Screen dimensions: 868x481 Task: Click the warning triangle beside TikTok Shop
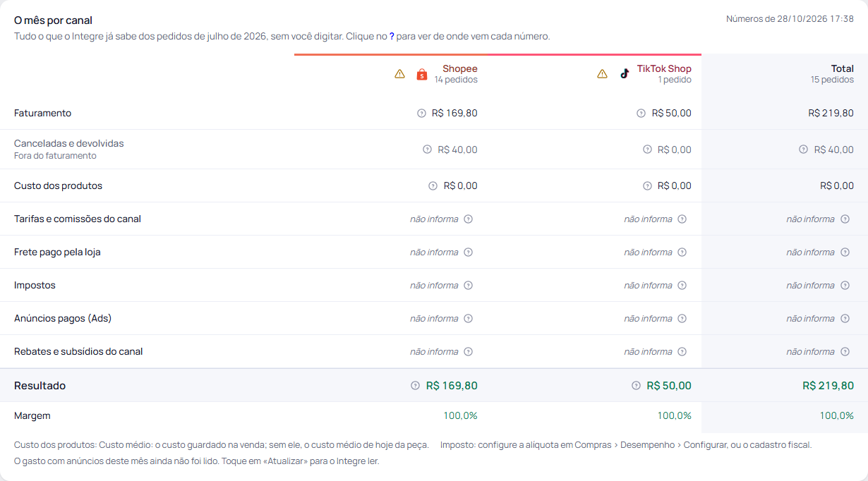click(602, 74)
